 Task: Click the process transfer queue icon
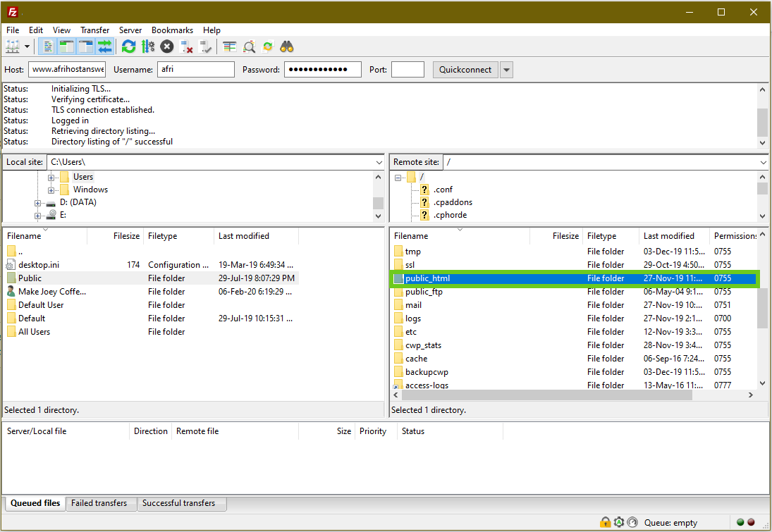(x=147, y=47)
